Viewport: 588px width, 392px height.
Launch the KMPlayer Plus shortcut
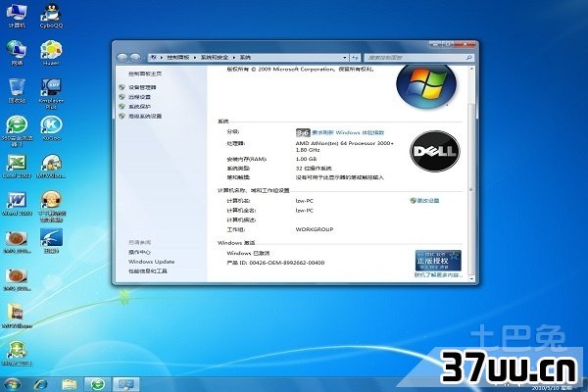[x=51, y=93]
